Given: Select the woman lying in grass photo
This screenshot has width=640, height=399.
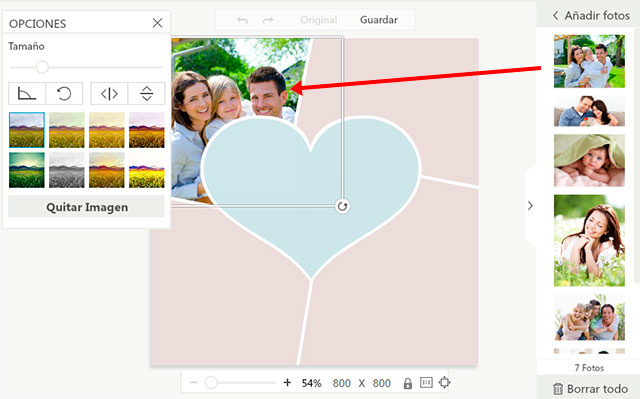Looking at the screenshot, I should 589,240.
